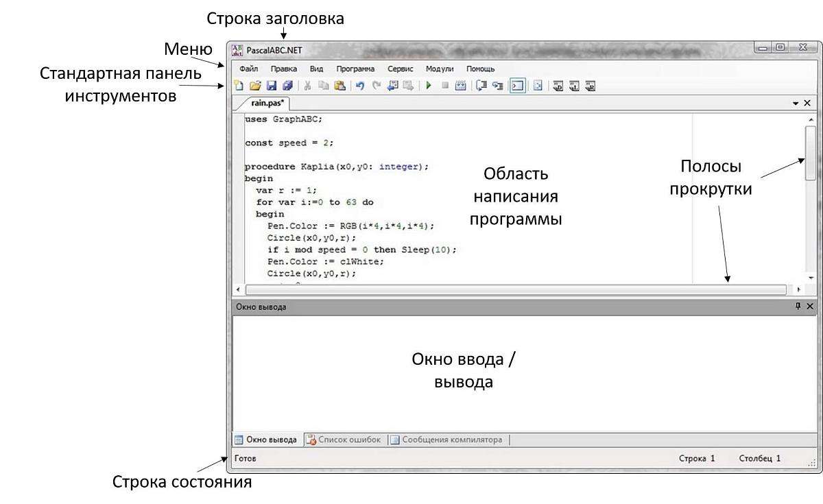Switch to the Сообщения компилятора tab
Viewport: 823px width, 504px height.
coord(448,440)
